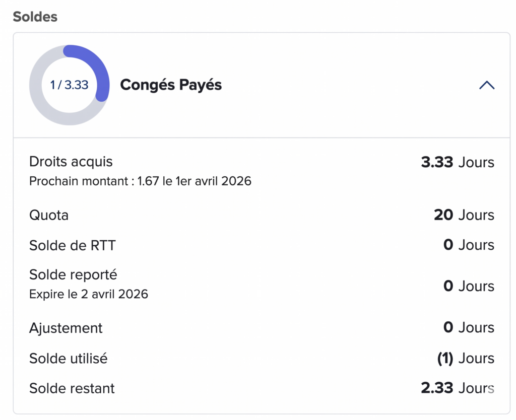The image size is (516, 420).
Task: Select the 20 Jours quota value
Action: (x=464, y=215)
